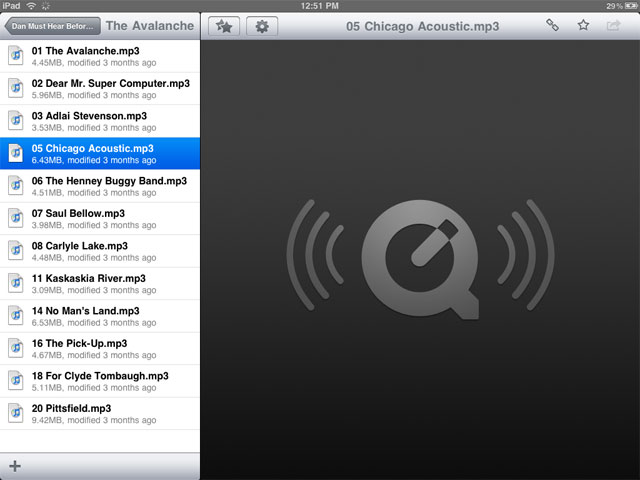Tap audio file icon for 05 Chicago Acoustic
The height and width of the screenshot is (480, 640).
(16, 153)
